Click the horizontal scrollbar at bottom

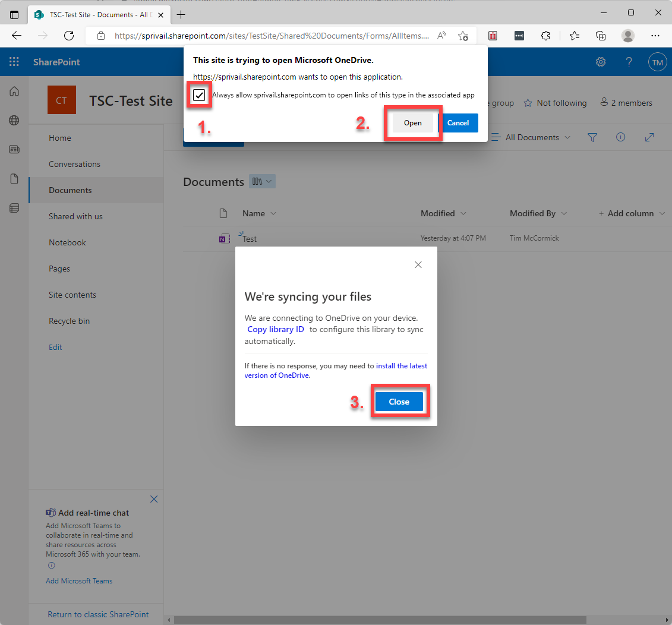(x=380, y=620)
